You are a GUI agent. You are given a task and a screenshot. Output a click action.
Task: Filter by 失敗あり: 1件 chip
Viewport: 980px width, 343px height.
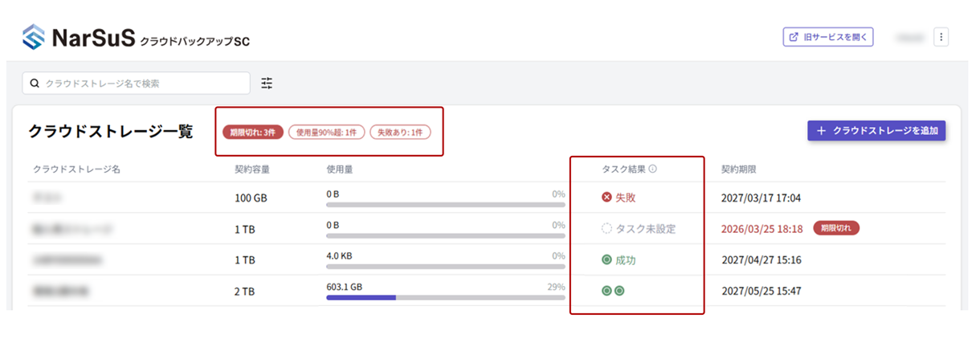point(400,132)
